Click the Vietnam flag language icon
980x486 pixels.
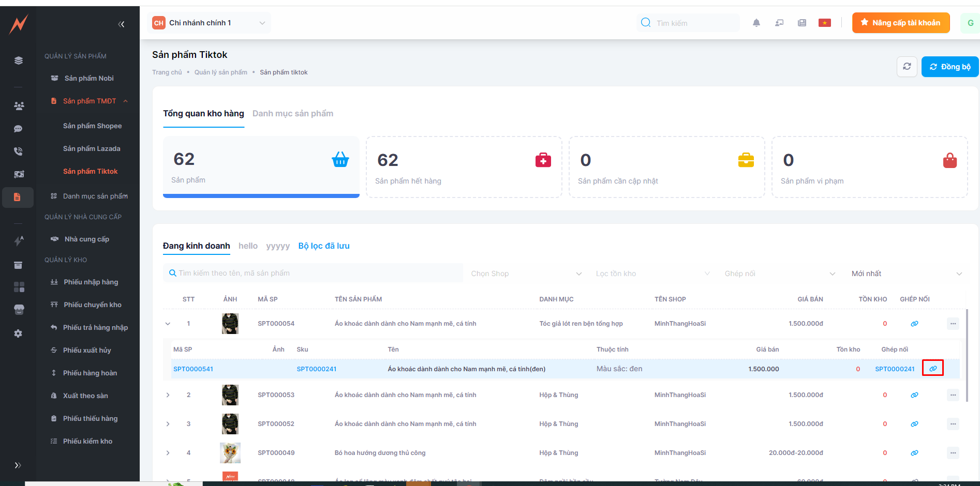pyautogui.click(x=824, y=23)
